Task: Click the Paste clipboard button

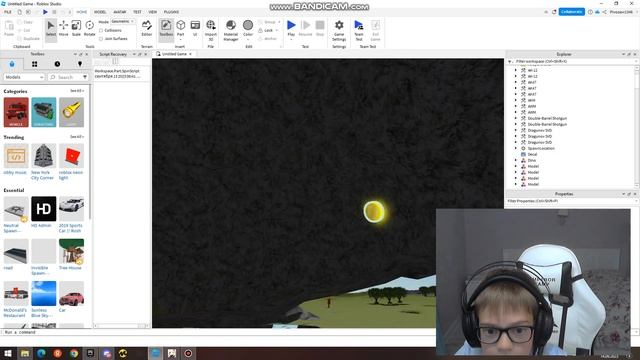Action: click(x=9, y=29)
